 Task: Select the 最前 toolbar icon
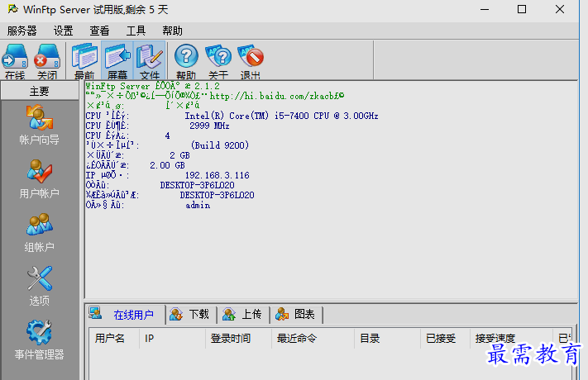coord(84,61)
